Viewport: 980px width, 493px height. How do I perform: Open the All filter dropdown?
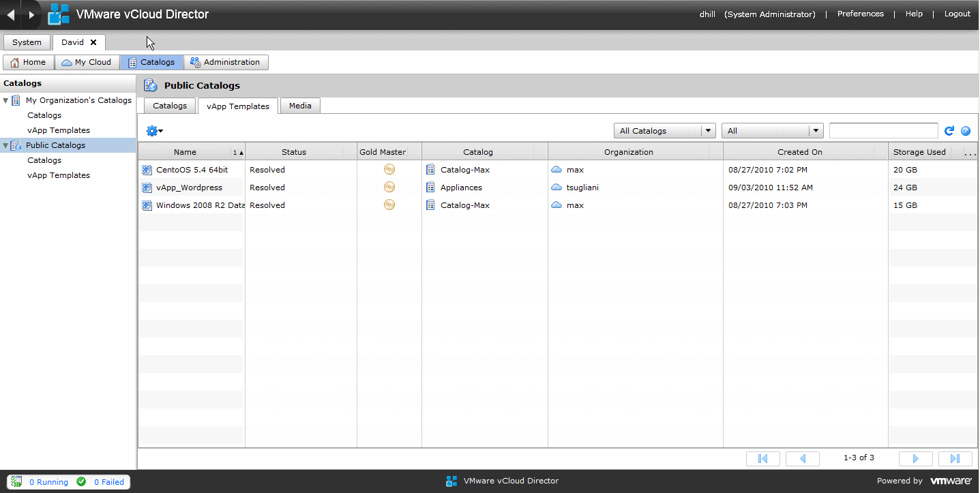pos(773,131)
